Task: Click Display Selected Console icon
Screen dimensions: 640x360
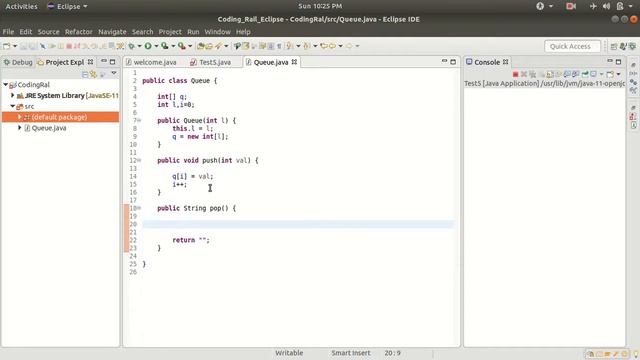Action: point(593,74)
